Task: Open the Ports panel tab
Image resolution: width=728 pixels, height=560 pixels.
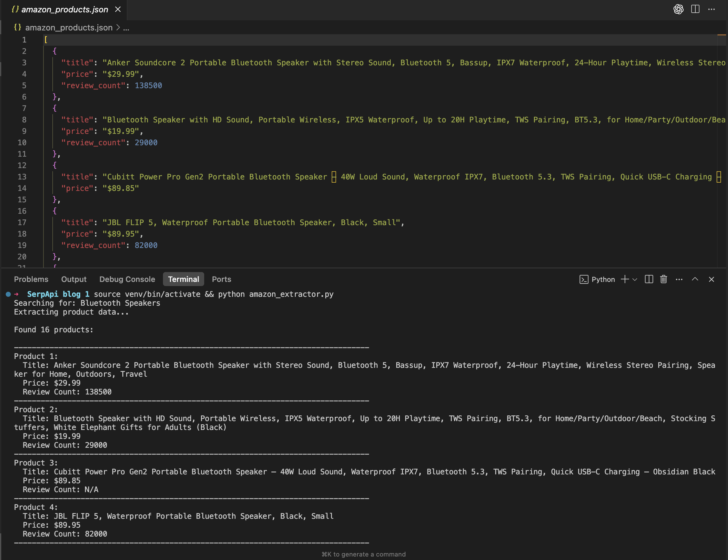Action: [x=221, y=279]
